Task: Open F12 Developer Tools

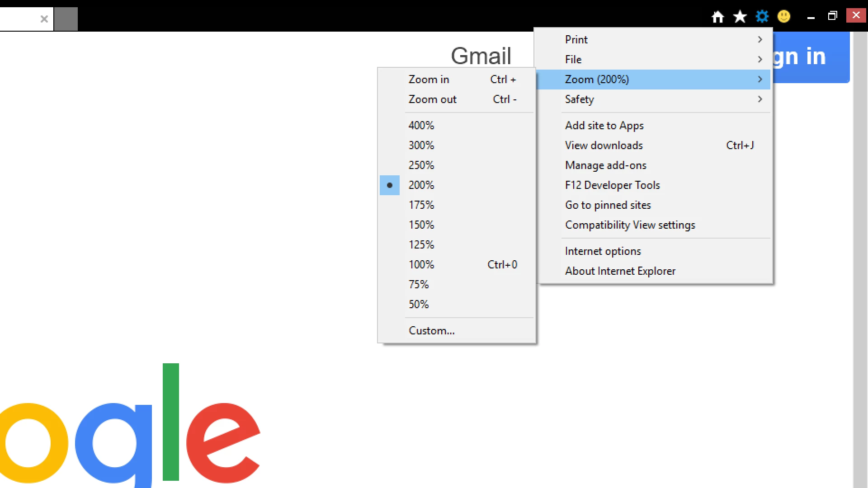Action: pyautogui.click(x=612, y=185)
